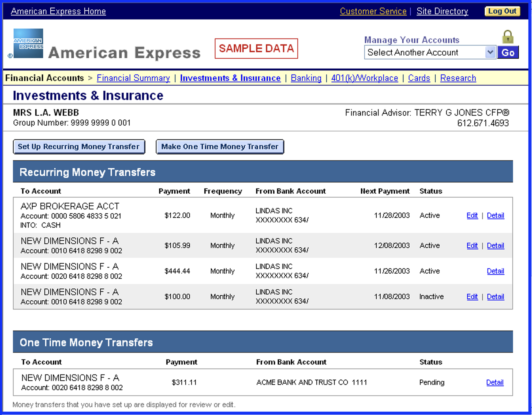This screenshot has width=532, height=415.
Task: View Detail for the $444.44 transfer
Action: pyautogui.click(x=495, y=271)
